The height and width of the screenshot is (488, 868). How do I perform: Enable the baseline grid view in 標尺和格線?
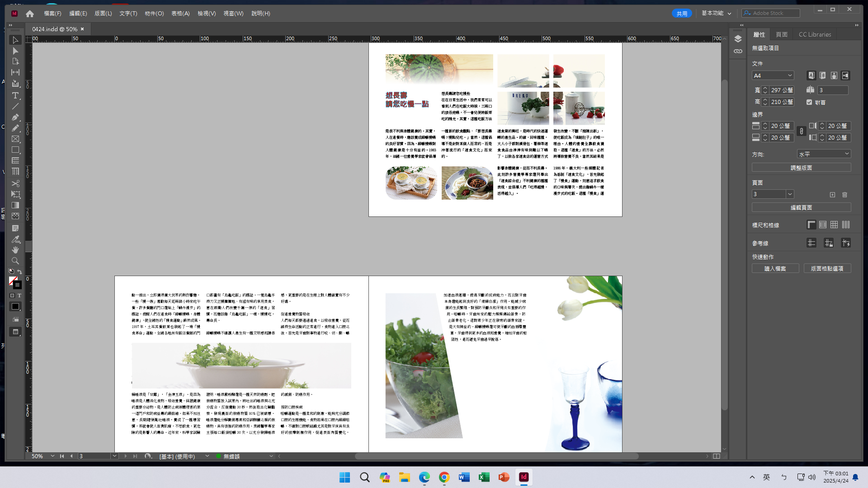pyautogui.click(x=823, y=225)
